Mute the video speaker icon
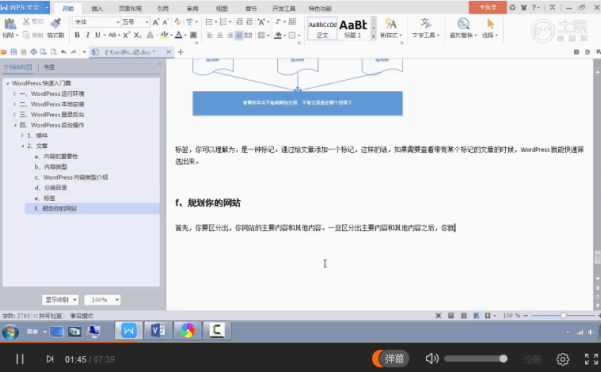Viewport: 601px width, 372px height. [x=432, y=359]
